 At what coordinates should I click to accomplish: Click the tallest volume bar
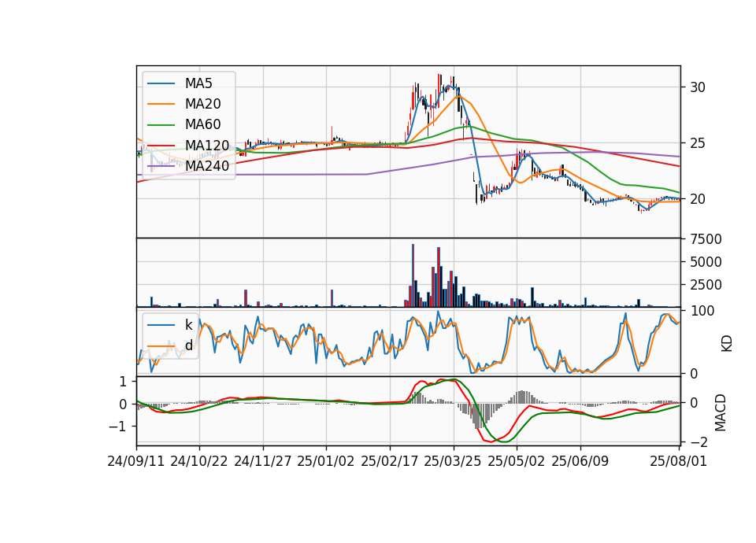413,275
